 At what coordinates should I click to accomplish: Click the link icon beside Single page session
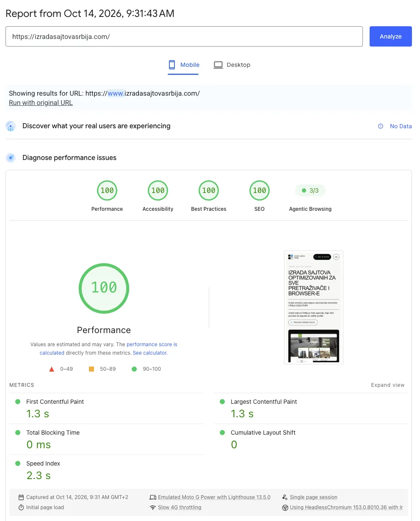click(x=285, y=497)
